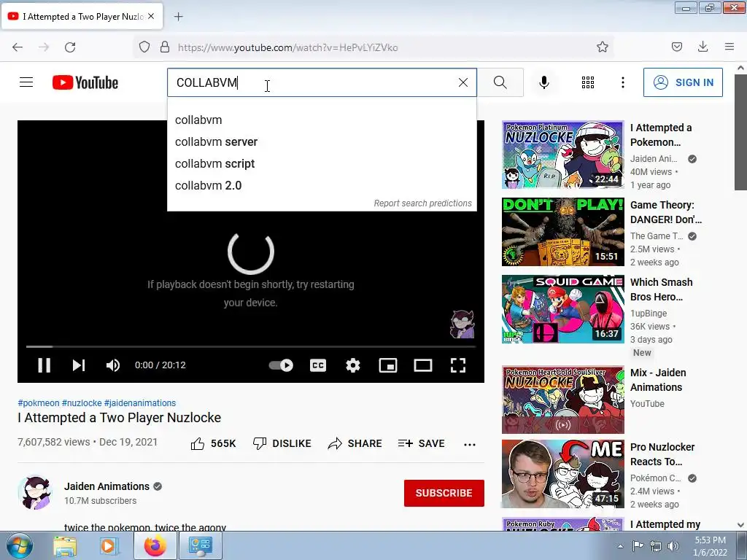The width and height of the screenshot is (747, 560).
Task: Click the SIGN IN button
Action: tap(683, 82)
